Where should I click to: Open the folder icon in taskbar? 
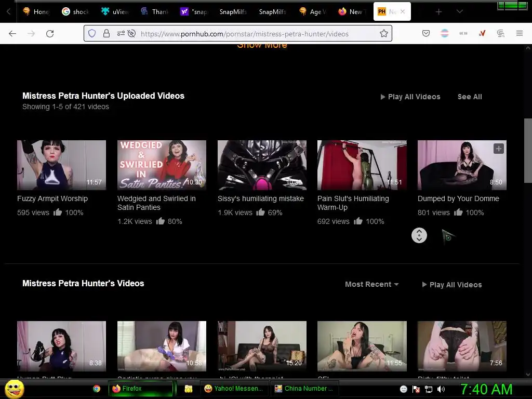(x=188, y=389)
